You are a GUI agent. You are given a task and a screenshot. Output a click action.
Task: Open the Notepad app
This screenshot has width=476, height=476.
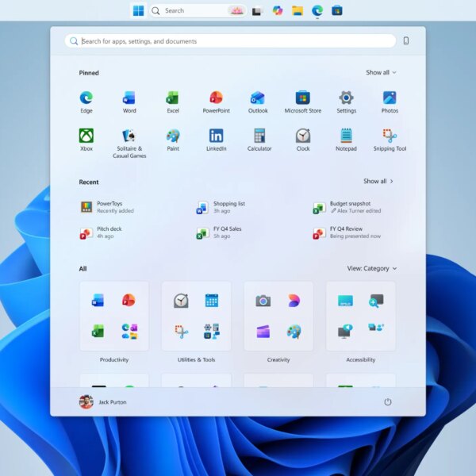tap(346, 140)
